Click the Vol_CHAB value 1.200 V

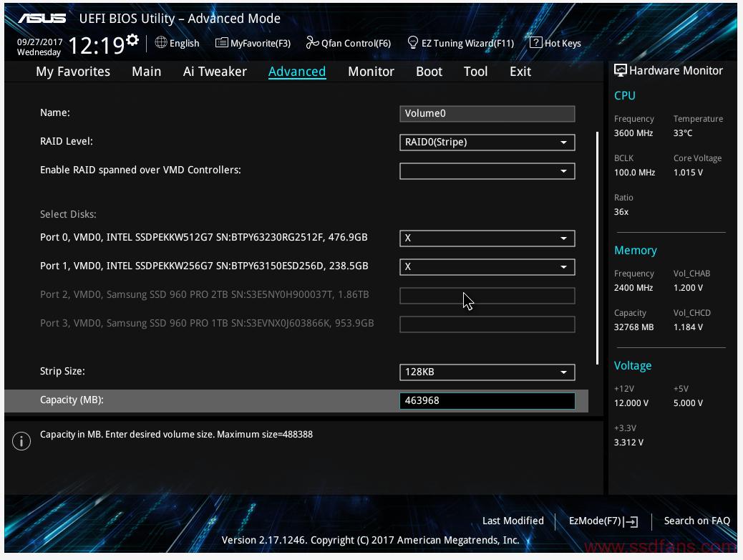coord(688,288)
